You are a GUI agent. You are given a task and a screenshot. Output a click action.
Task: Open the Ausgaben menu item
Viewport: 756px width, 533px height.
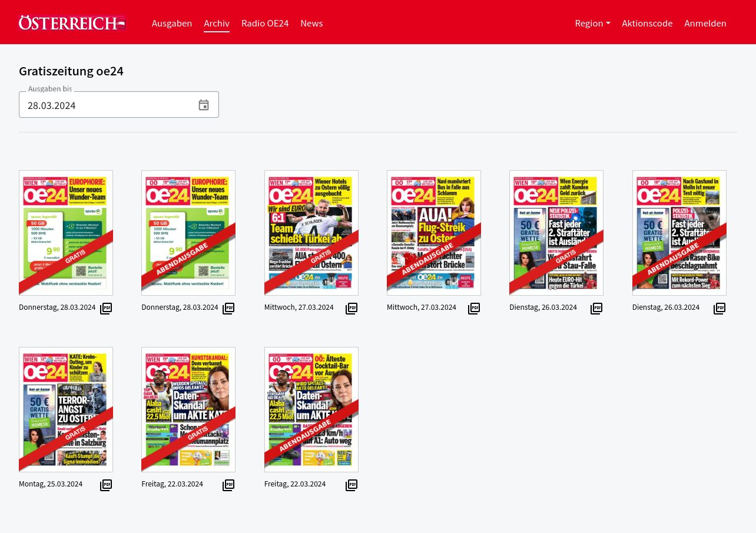172,23
